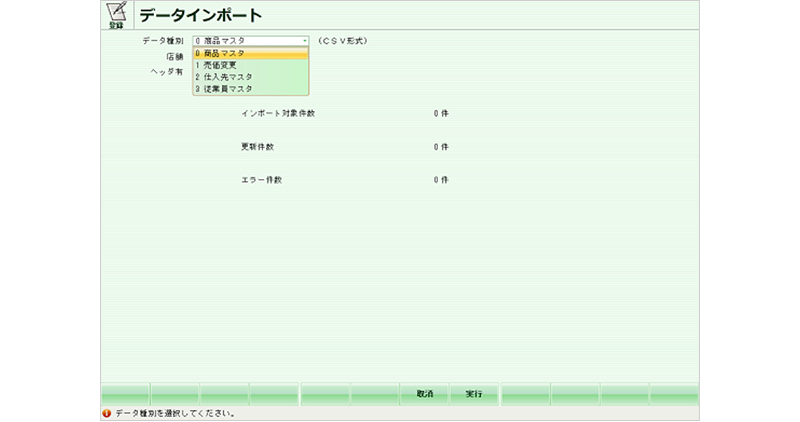Choose 2 仕入先マスタ option
The height and width of the screenshot is (422, 800).
251,77
